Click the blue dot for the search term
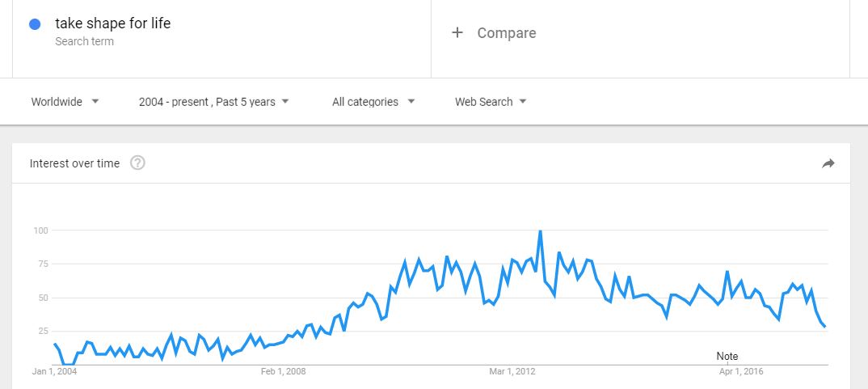The image size is (868, 389). [35, 23]
